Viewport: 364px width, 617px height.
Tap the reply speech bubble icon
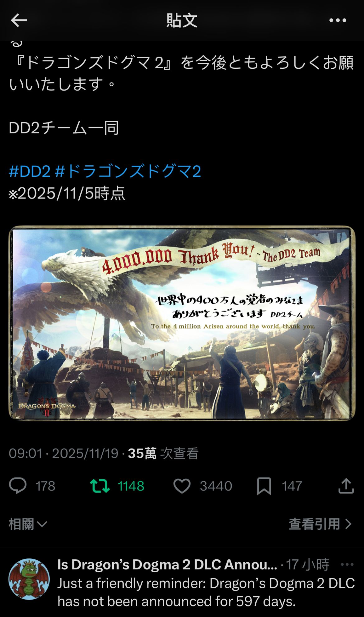(x=18, y=486)
